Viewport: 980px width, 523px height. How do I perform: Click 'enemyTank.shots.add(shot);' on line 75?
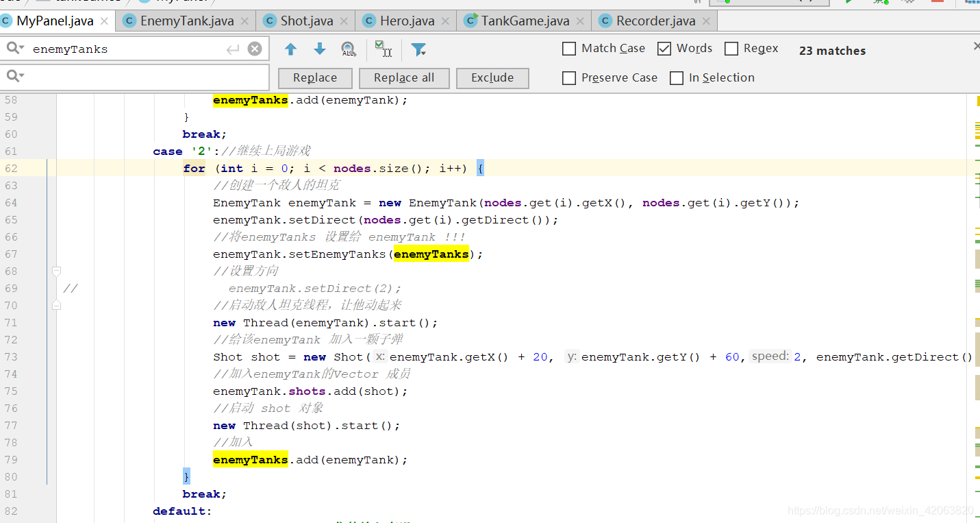pyautogui.click(x=310, y=391)
